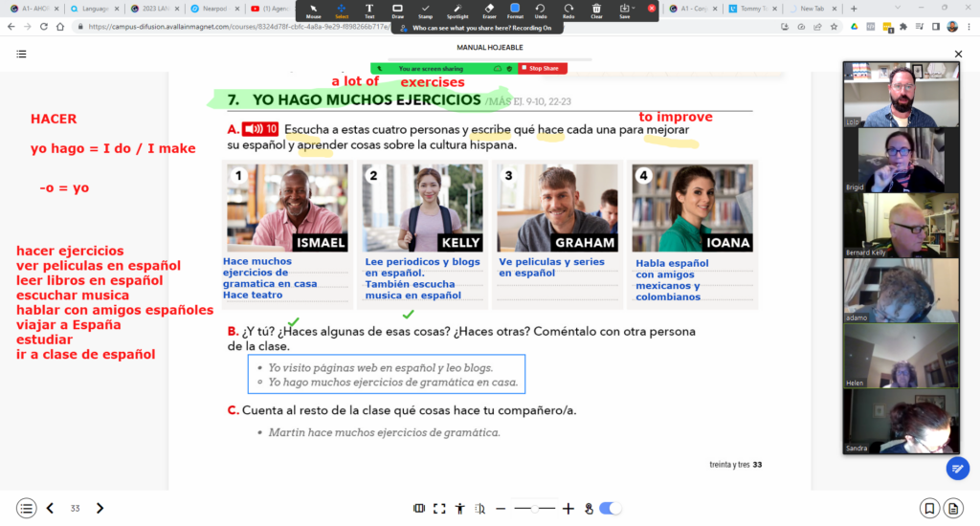
Task: Enable the Spotlight tool
Action: click(457, 11)
